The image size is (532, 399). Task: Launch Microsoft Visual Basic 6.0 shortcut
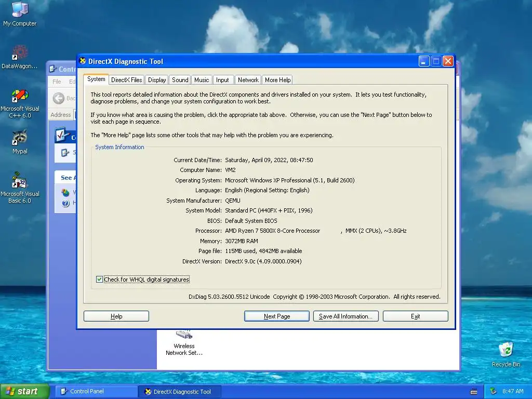pyautogui.click(x=20, y=188)
